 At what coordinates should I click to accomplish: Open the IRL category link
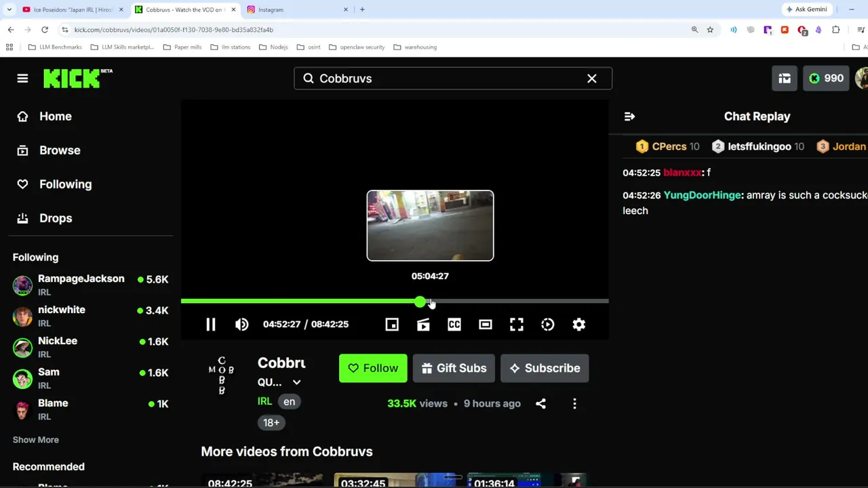pos(264,401)
